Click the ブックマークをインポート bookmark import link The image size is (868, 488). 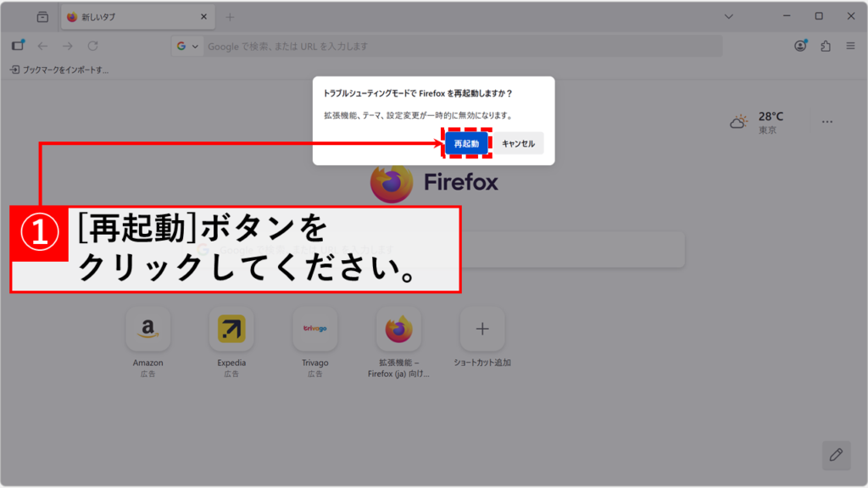(60, 69)
